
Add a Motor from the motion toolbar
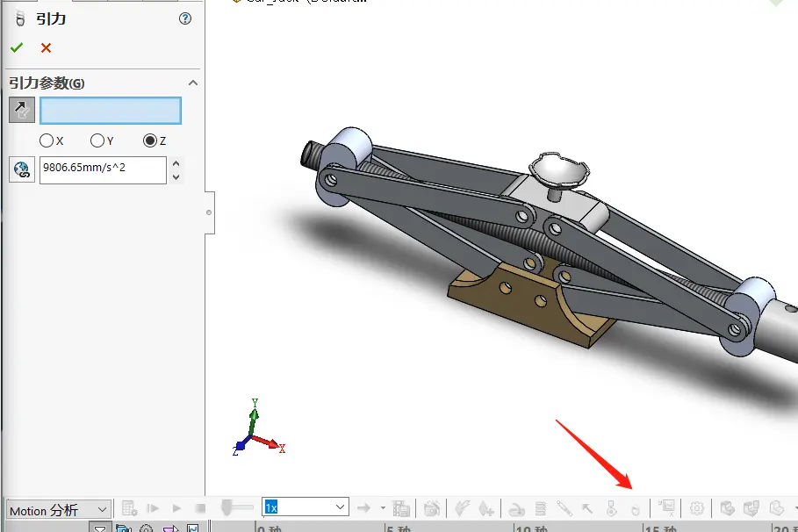[x=516, y=508]
